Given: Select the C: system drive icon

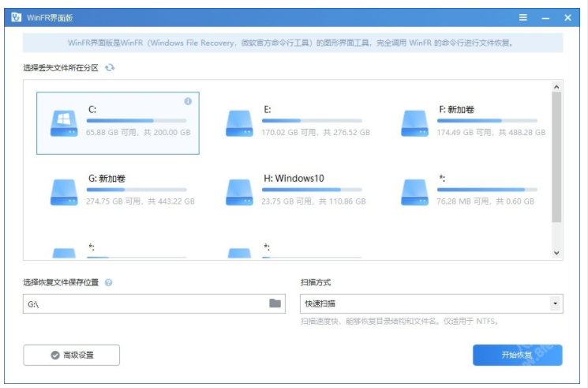Looking at the screenshot, I should (x=62, y=122).
